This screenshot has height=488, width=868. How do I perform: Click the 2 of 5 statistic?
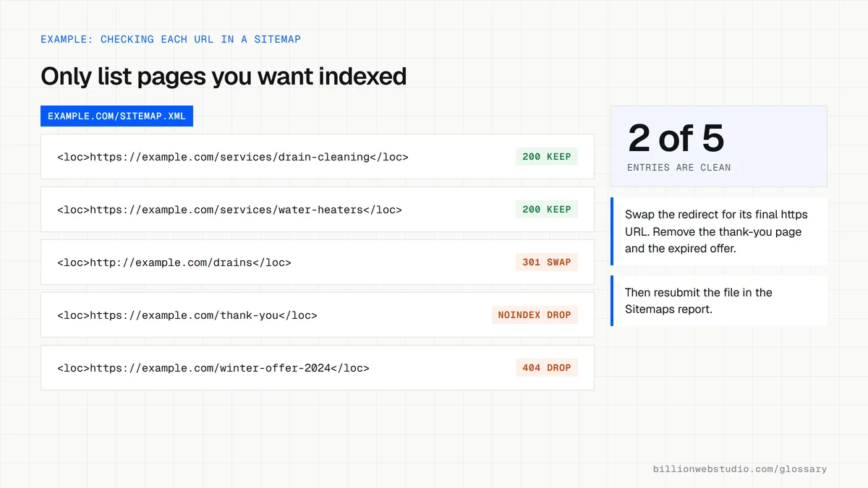point(676,138)
